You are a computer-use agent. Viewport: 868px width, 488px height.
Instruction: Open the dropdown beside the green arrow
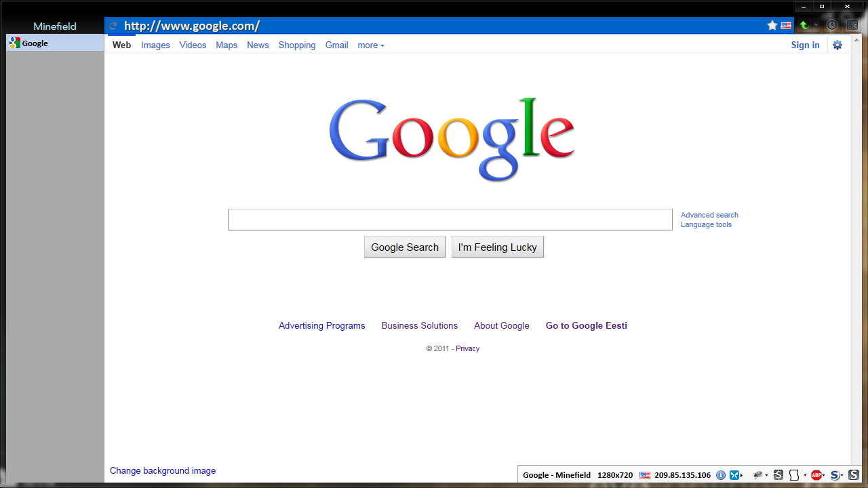click(816, 25)
